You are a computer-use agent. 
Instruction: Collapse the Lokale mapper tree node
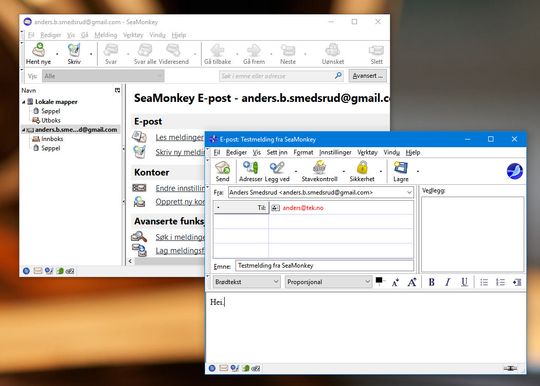(x=24, y=102)
